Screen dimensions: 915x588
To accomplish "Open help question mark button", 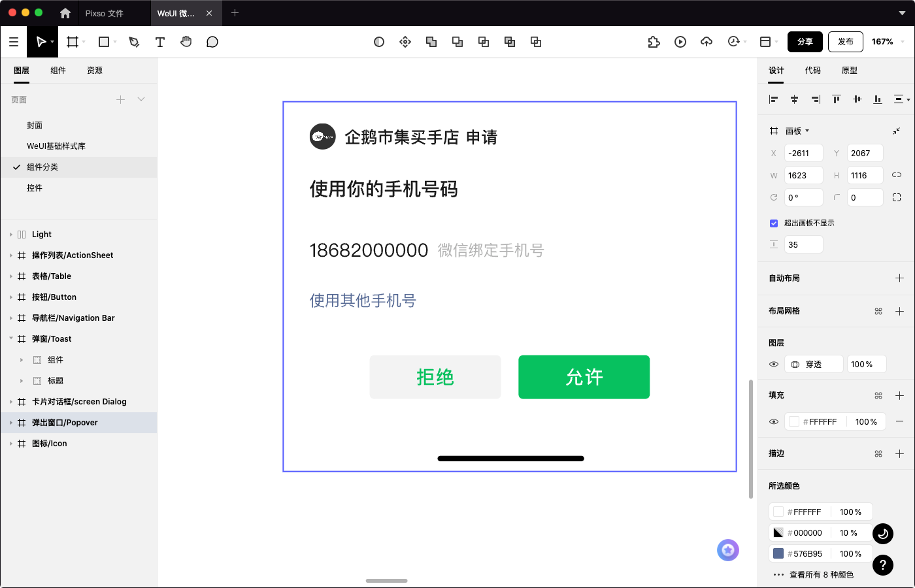I will pyautogui.click(x=883, y=565).
